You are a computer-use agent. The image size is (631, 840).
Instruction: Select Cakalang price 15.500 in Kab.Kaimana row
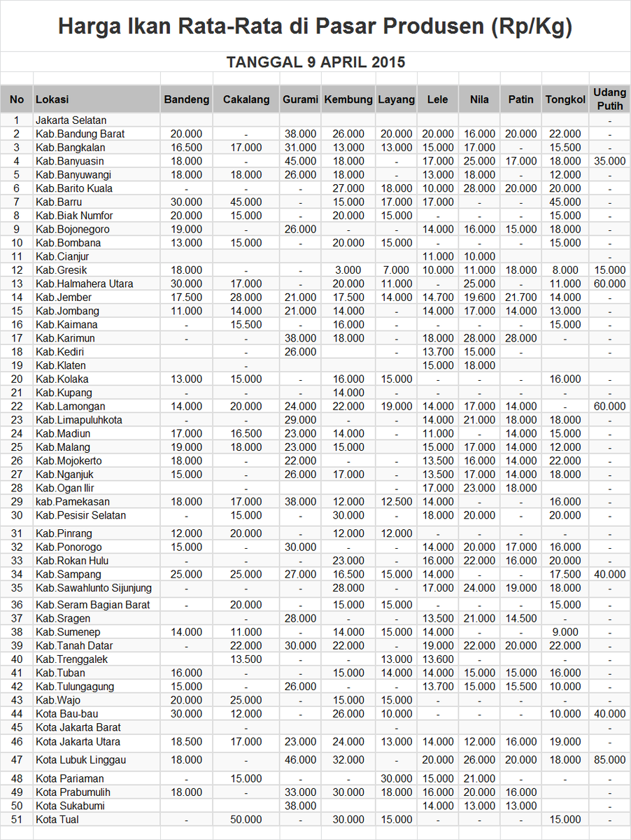point(246,325)
